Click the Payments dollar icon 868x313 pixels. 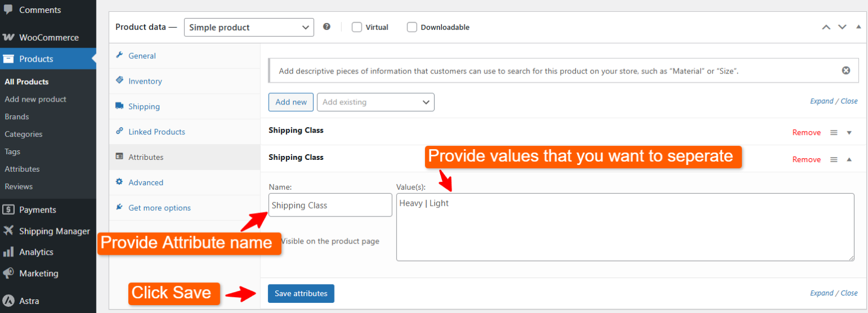point(8,210)
